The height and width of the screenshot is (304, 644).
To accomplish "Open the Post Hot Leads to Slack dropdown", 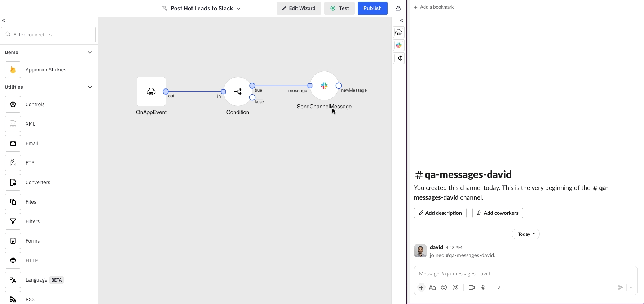I will coord(238,8).
